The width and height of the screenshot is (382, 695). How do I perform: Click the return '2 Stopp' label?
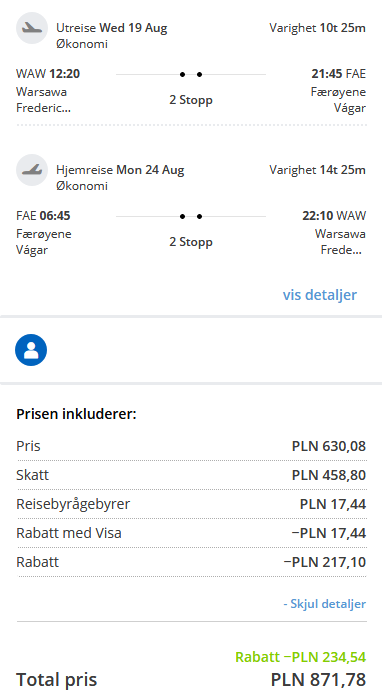tap(191, 242)
